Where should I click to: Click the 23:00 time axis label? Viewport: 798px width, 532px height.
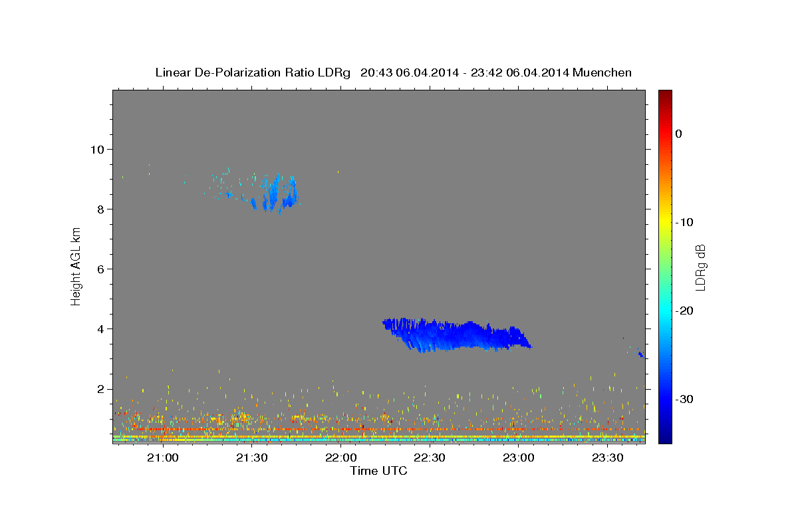click(519, 458)
